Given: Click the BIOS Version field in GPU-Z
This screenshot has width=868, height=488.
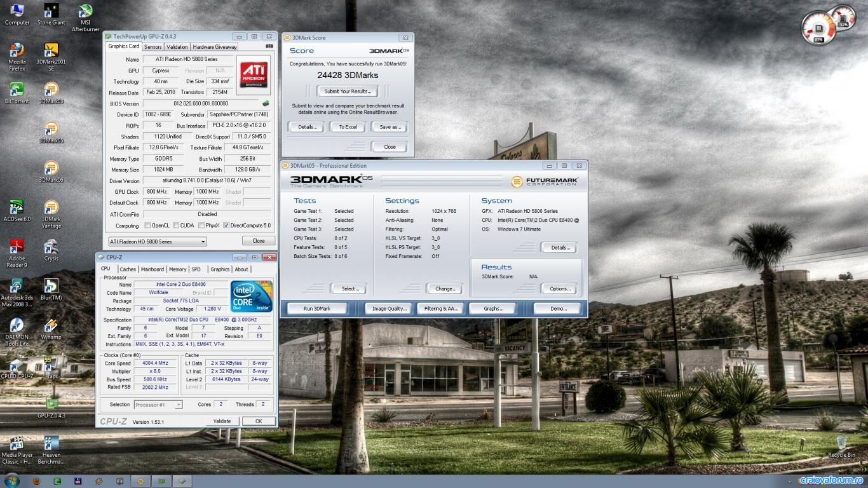Looking at the screenshot, I should coord(201,104).
